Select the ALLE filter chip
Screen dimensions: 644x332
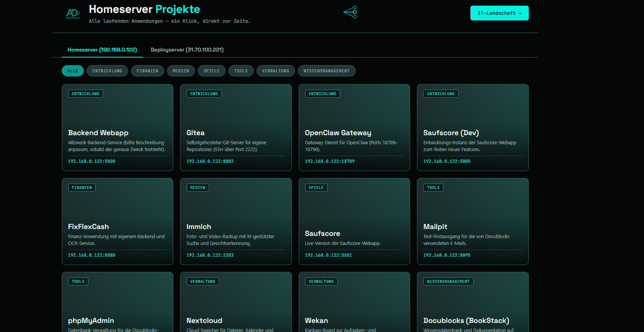coord(73,71)
